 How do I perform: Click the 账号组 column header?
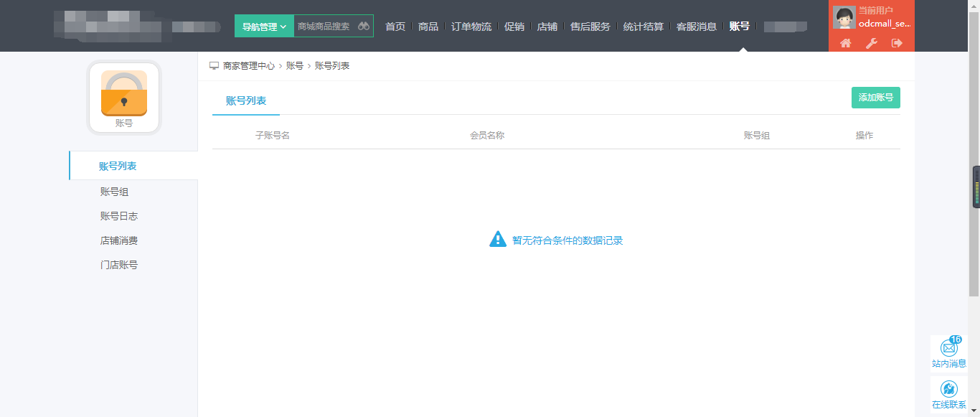click(757, 135)
